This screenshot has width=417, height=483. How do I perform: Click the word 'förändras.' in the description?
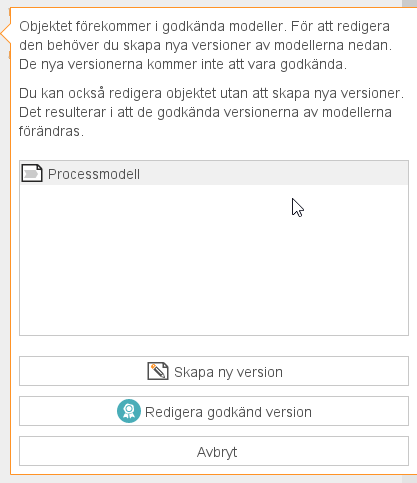[x=51, y=131]
